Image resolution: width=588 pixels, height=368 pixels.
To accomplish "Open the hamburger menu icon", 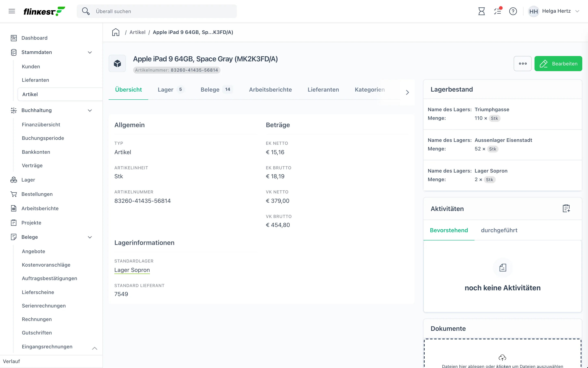I will tap(12, 11).
